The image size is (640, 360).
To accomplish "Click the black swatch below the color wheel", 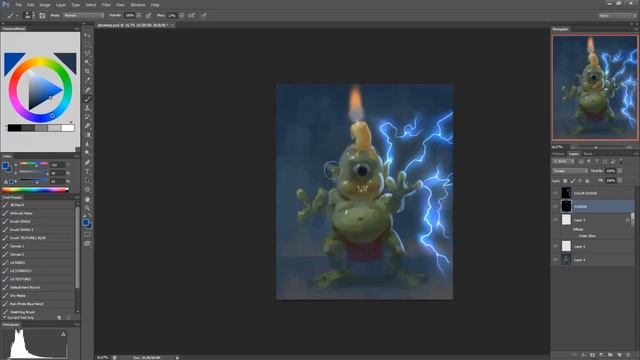I will pos(14,128).
